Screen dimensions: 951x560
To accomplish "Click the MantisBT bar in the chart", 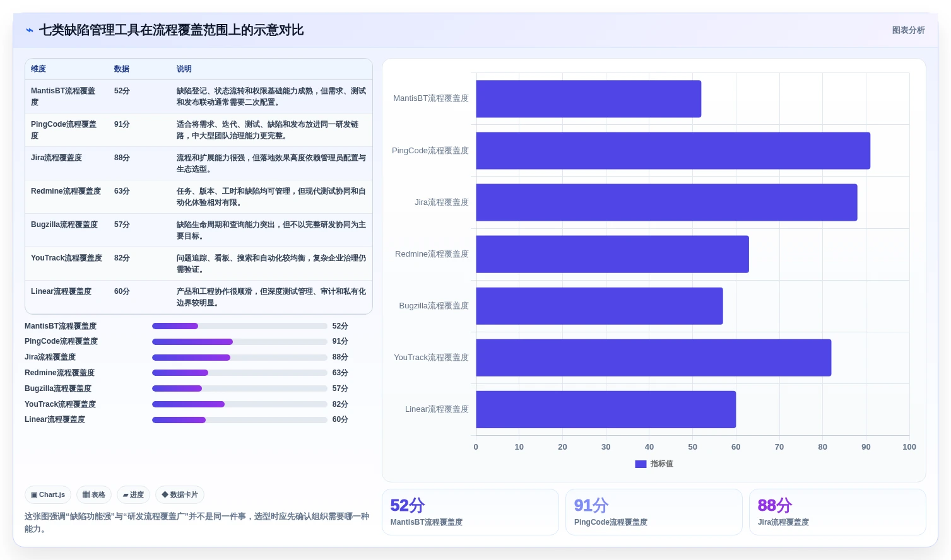I will tap(588, 99).
